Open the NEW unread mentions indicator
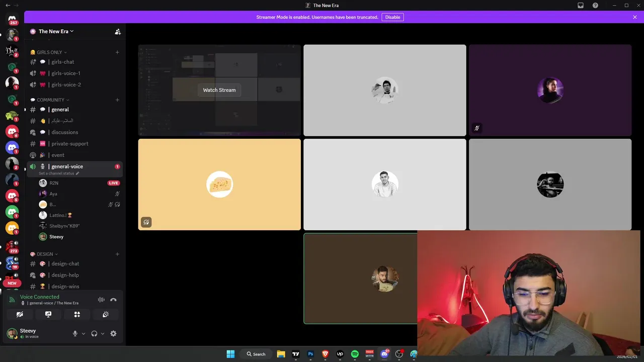 click(12, 283)
